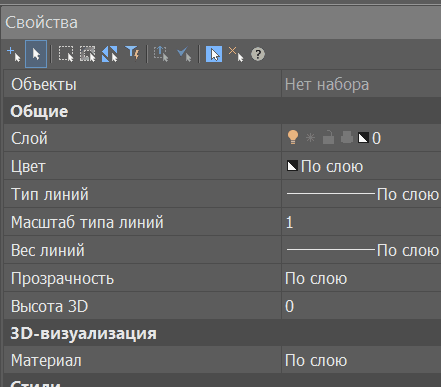Screen dimensions: 441x387
Task: Click the lightbulb icon in Слой row
Action: (x=293, y=137)
